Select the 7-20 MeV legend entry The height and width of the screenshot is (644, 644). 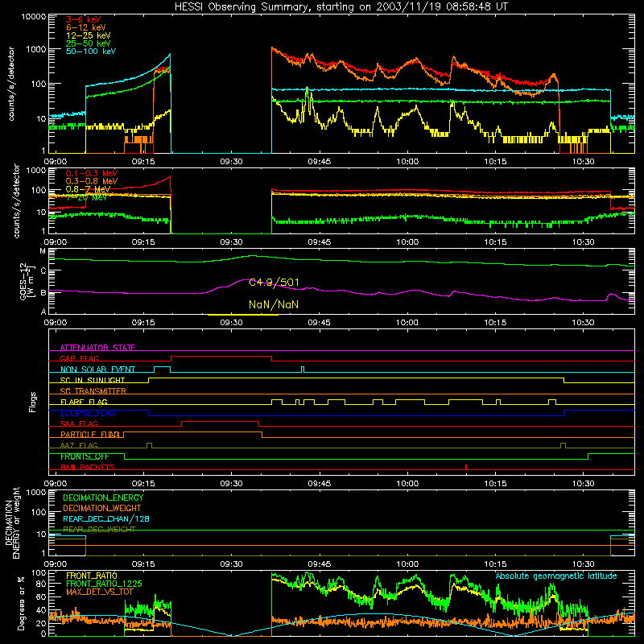pos(86,197)
